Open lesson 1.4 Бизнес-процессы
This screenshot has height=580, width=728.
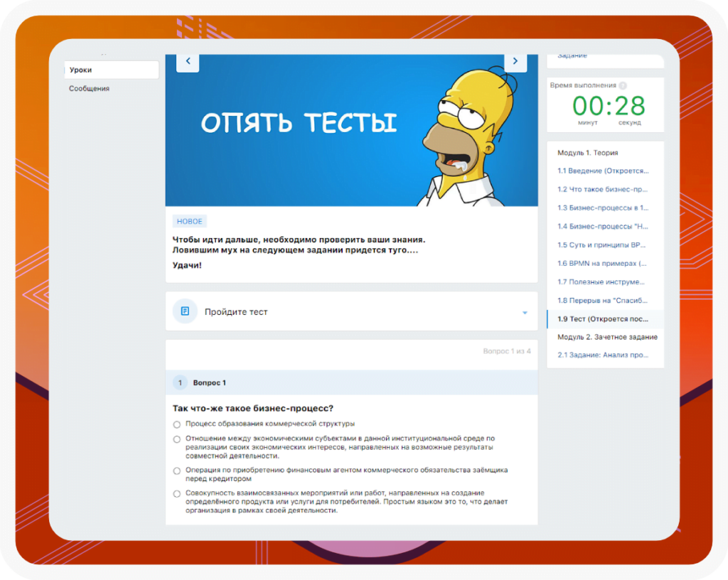(603, 227)
